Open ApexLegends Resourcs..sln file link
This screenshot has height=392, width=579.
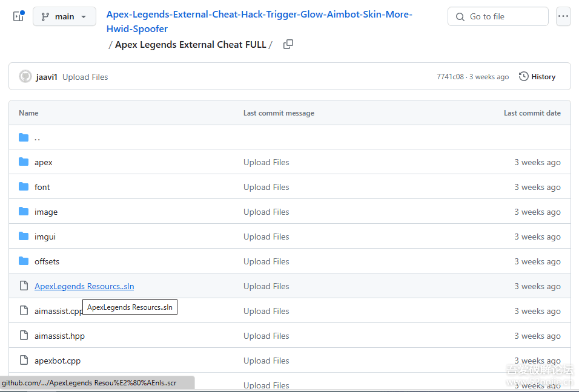(84, 286)
